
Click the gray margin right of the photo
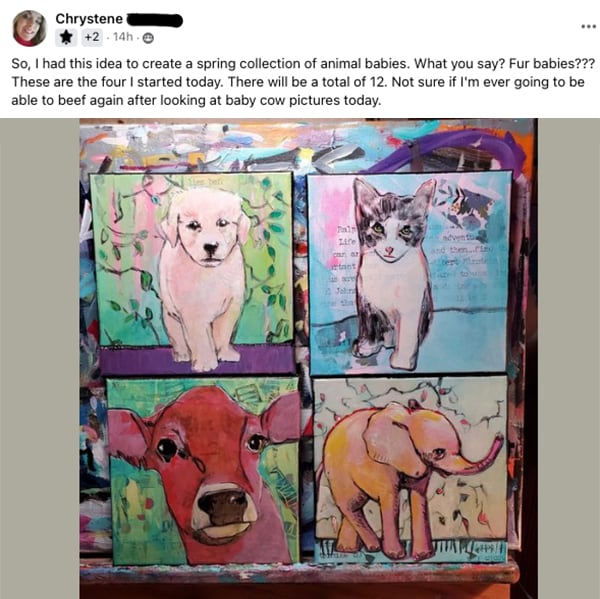569,358
